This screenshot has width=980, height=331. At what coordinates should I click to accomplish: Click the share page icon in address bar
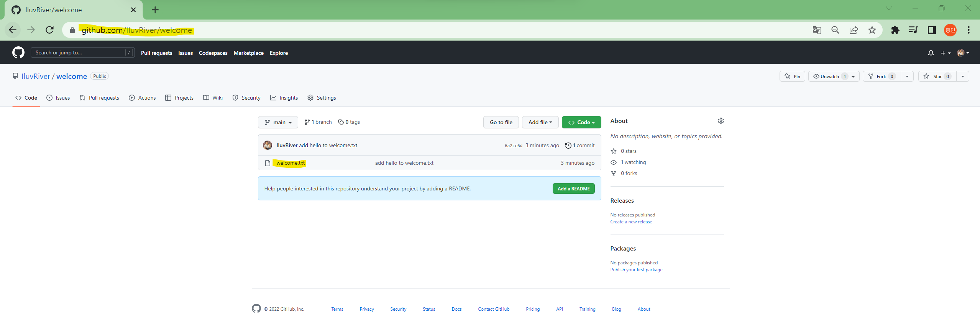[x=854, y=30]
